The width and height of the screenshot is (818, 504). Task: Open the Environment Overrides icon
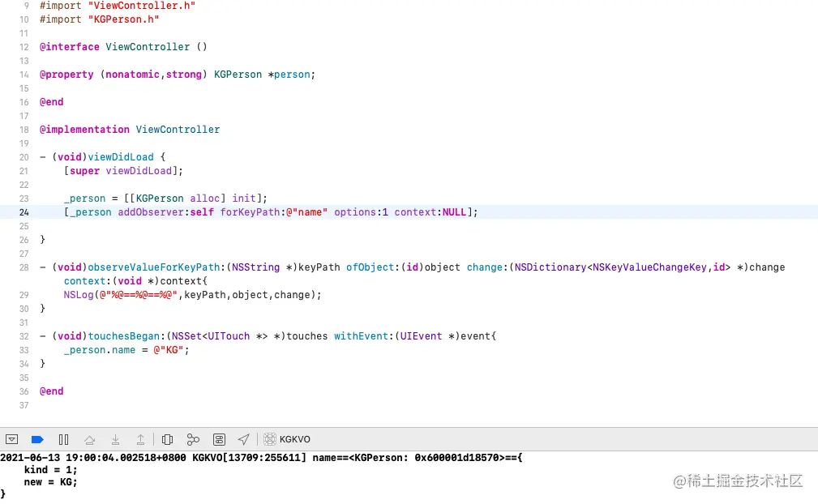219,439
